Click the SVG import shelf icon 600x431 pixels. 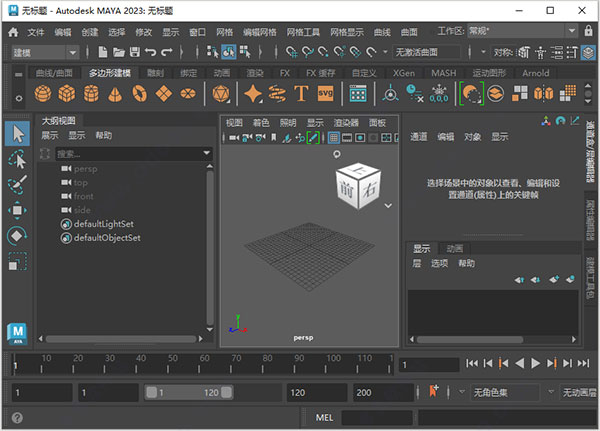tap(325, 94)
